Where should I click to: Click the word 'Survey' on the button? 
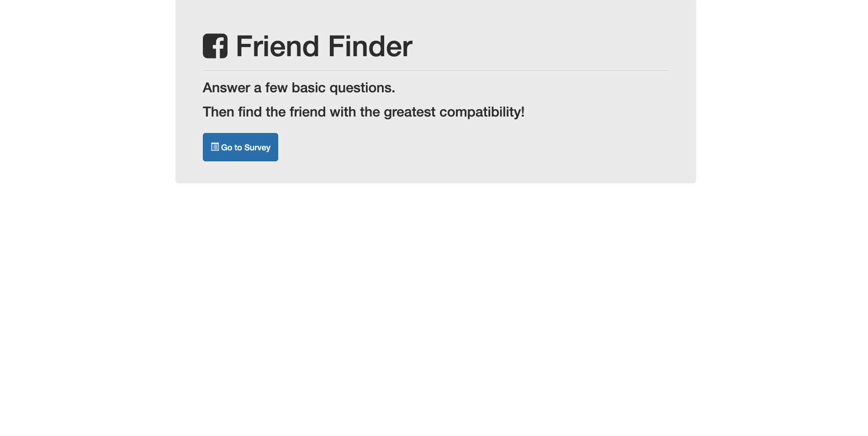258,147
